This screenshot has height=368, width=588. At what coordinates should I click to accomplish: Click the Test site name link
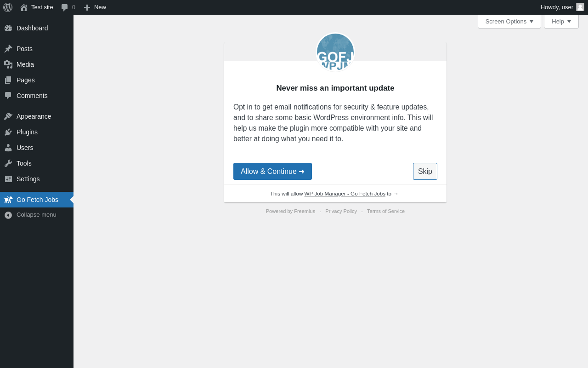[x=42, y=7]
